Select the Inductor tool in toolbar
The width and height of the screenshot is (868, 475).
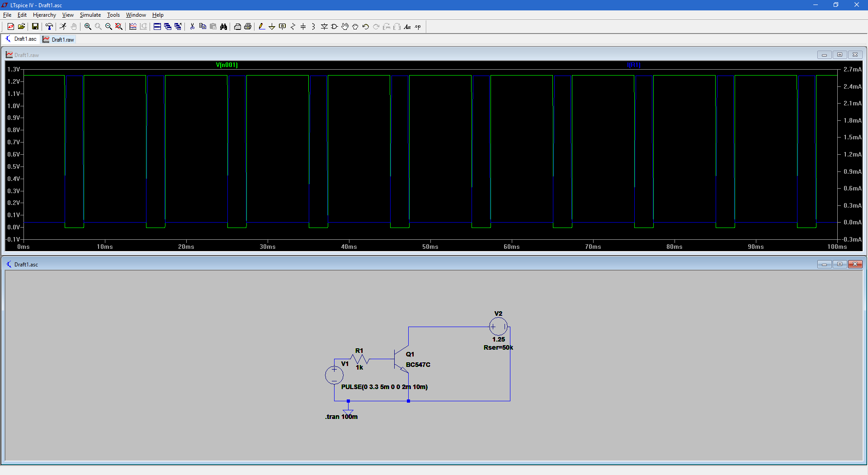pos(314,27)
